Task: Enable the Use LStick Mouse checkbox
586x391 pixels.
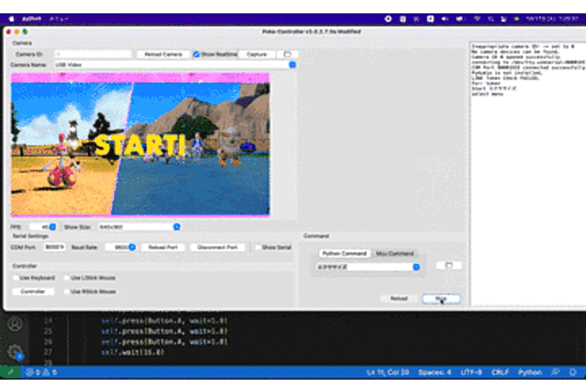Action: click(67, 278)
